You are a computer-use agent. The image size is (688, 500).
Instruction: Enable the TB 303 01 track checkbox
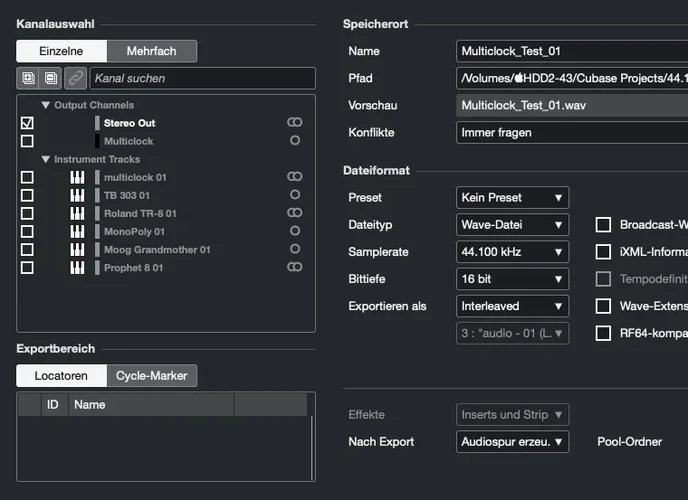coord(27,195)
